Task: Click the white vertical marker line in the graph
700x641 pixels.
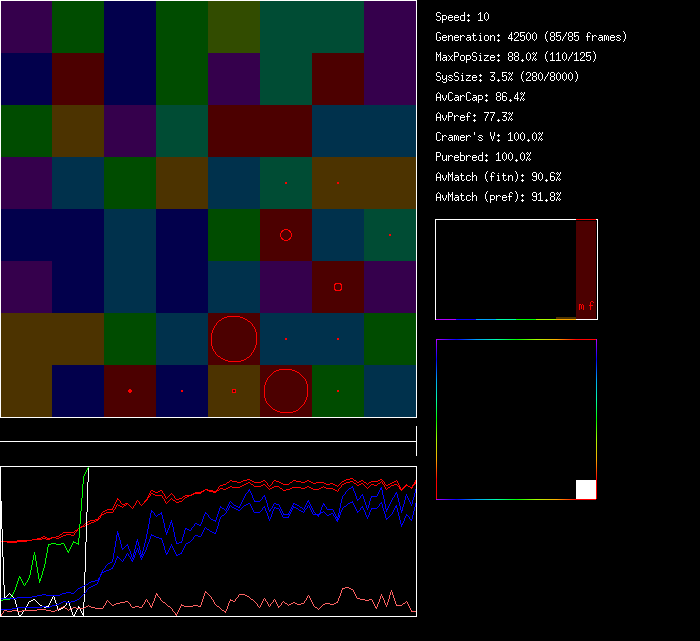Action: click(x=87, y=540)
